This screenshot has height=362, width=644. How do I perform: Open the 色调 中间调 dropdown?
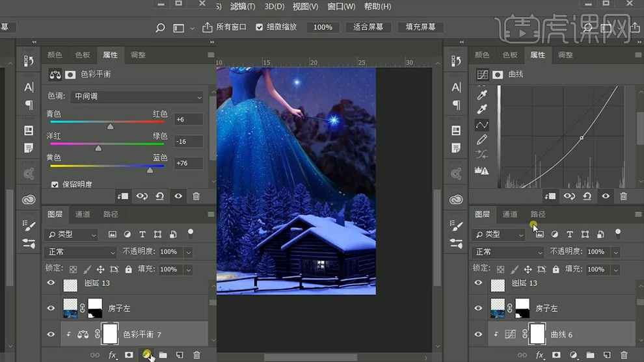[x=138, y=96]
